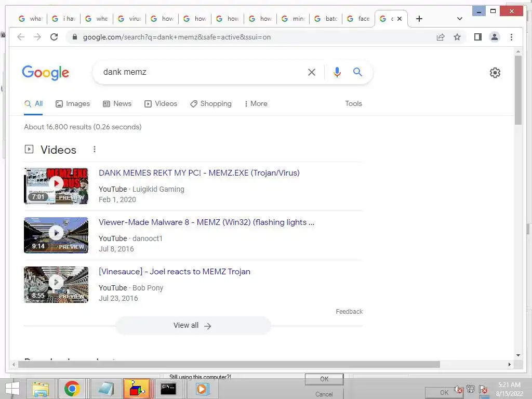
Task: Expand the More search options
Action: point(256,104)
